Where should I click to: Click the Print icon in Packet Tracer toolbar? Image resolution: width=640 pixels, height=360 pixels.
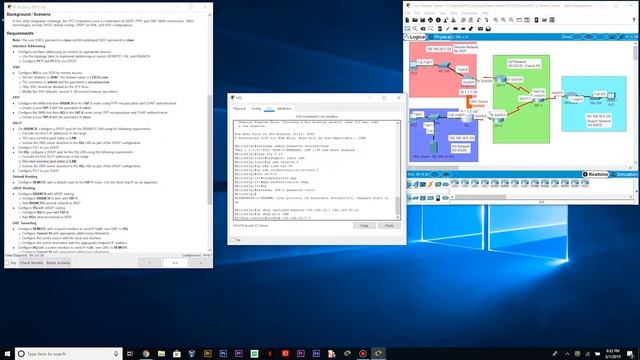[x=430, y=20]
